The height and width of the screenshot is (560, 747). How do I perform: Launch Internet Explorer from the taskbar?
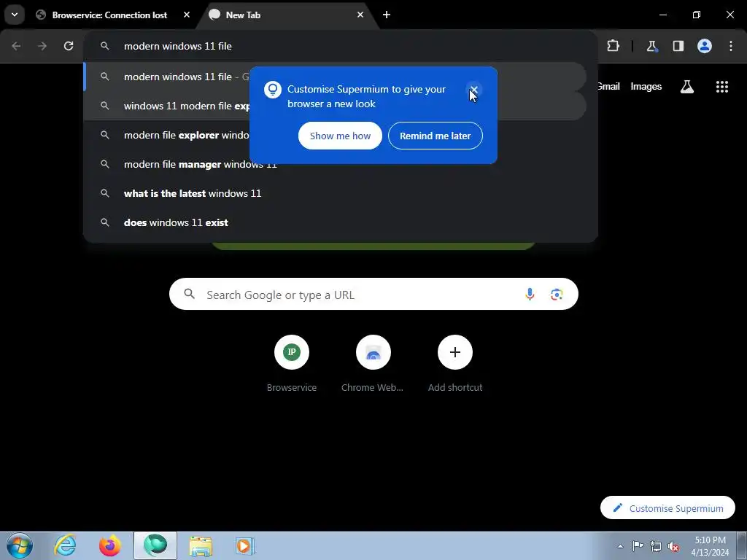(65, 545)
